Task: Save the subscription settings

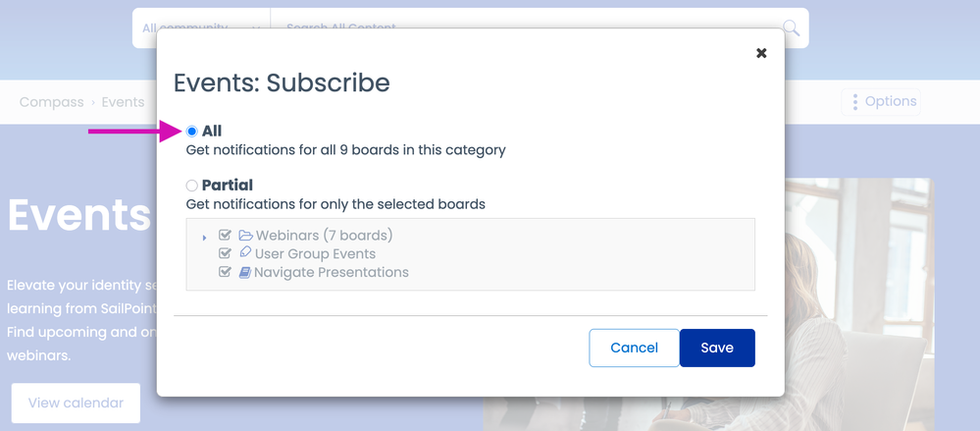Action: 717,348
